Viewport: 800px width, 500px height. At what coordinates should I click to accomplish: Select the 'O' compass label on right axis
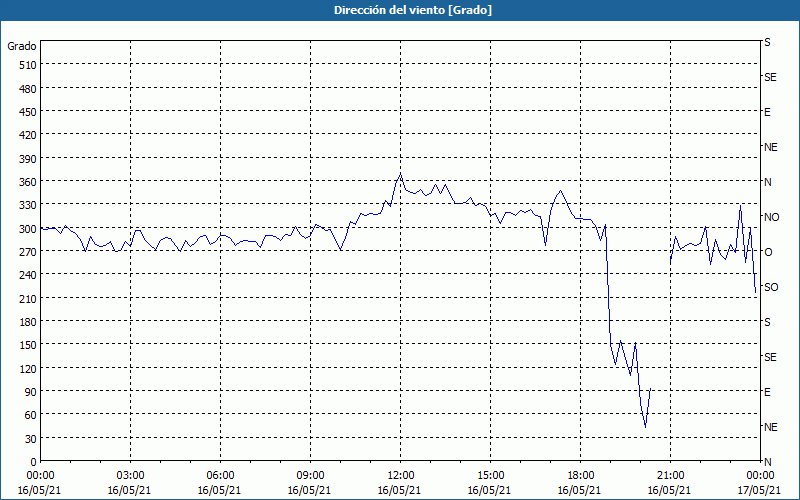point(768,252)
